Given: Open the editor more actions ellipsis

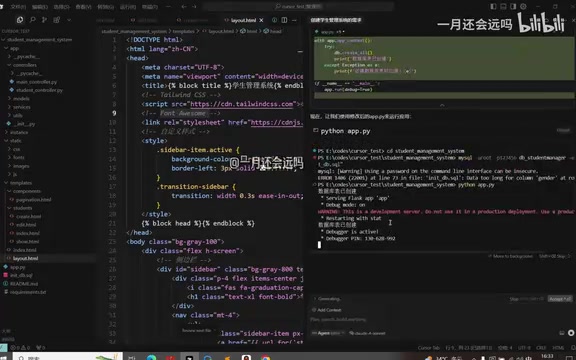Looking at the screenshot, I should pos(294,20).
